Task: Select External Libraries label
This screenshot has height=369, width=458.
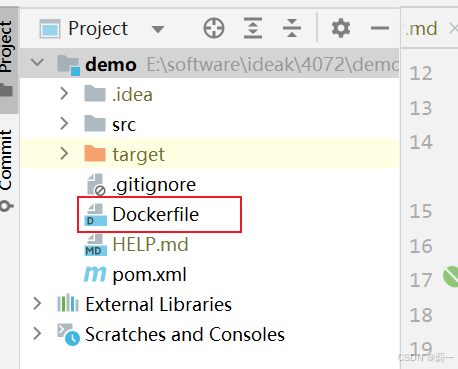Action: point(158,304)
